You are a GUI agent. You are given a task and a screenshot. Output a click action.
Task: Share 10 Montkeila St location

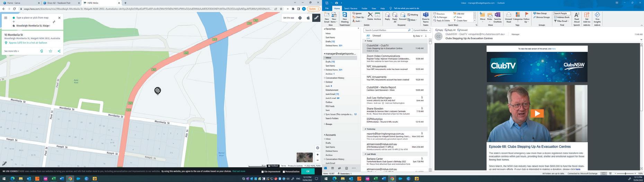[59, 51]
